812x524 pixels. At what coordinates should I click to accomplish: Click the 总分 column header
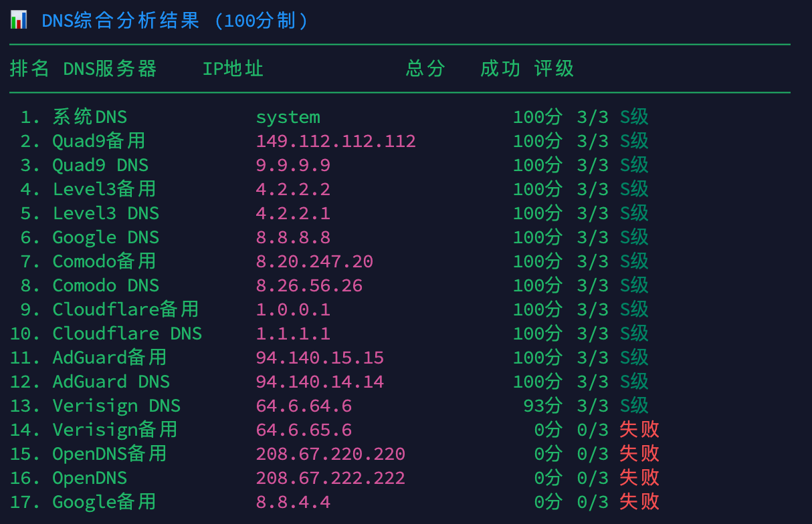pyautogui.click(x=425, y=68)
